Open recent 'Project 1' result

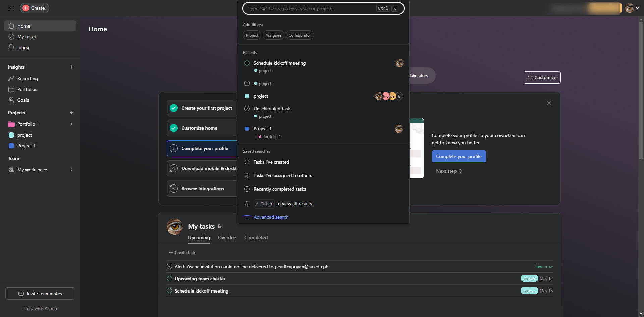[323, 132]
